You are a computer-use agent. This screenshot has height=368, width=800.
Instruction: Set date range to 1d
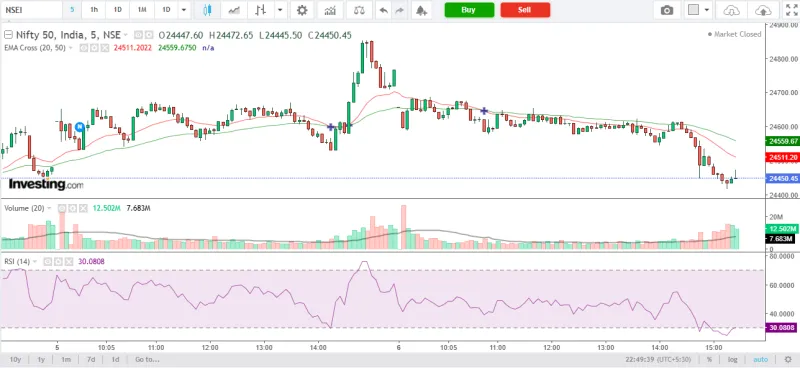coord(116,359)
